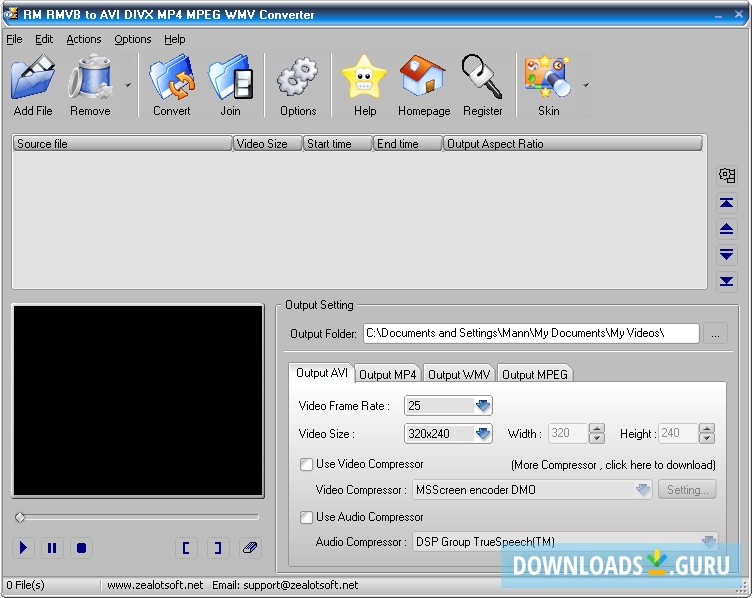752x598 pixels.
Task: Click the Height value field
Action: (x=678, y=434)
